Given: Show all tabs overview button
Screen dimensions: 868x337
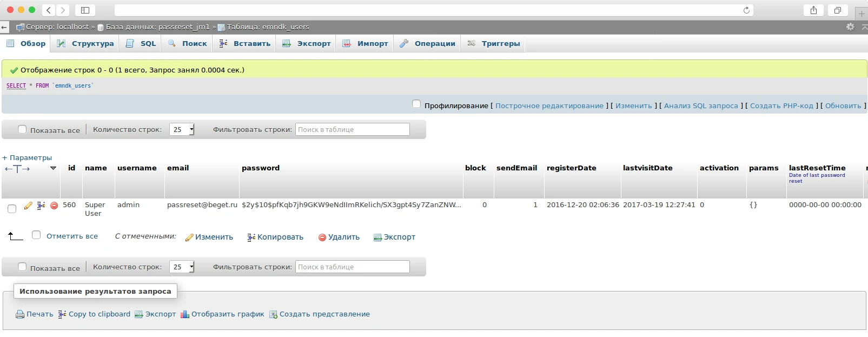Looking at the screenshot, I should coord(837,10).
